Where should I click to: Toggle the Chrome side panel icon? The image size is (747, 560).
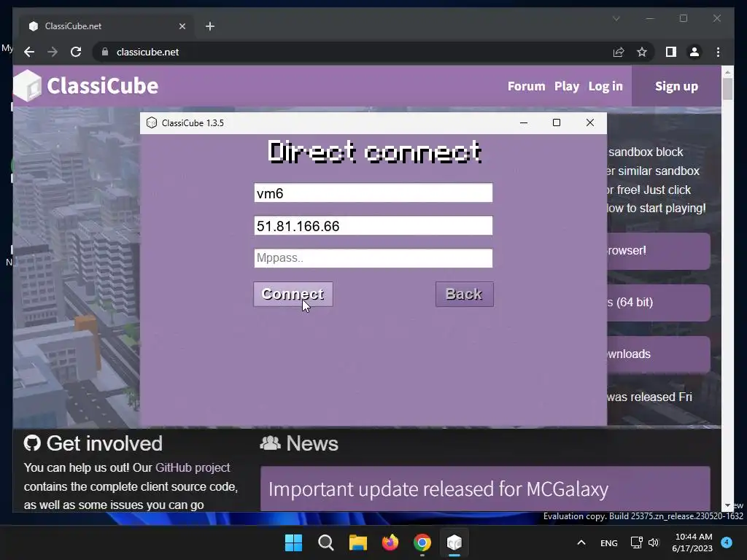point(671,52)
